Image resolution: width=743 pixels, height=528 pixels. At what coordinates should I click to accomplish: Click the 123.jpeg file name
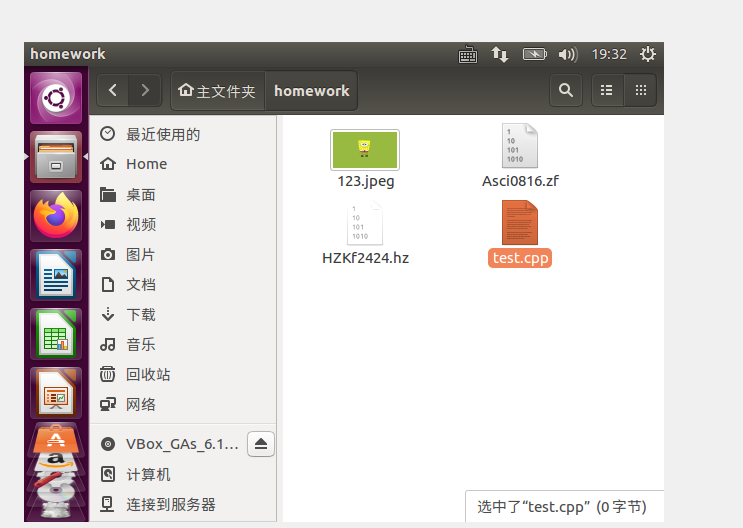[366, 181]
